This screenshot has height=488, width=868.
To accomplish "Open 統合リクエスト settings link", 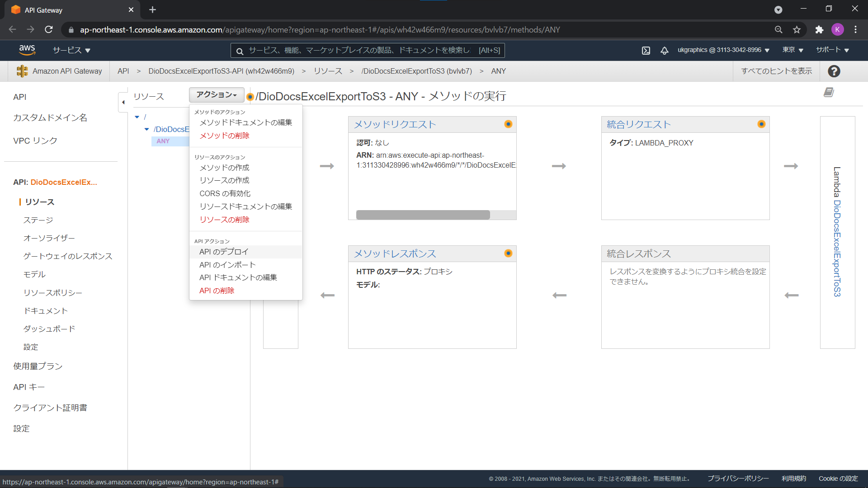I will 639,125.
